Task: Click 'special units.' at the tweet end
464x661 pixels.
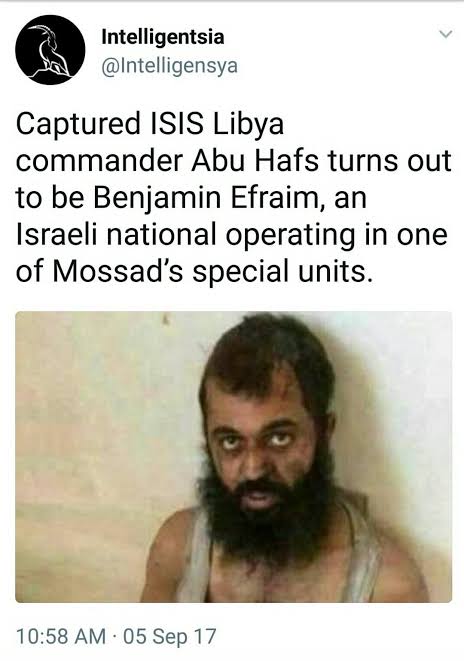Action: click(283, 272)
